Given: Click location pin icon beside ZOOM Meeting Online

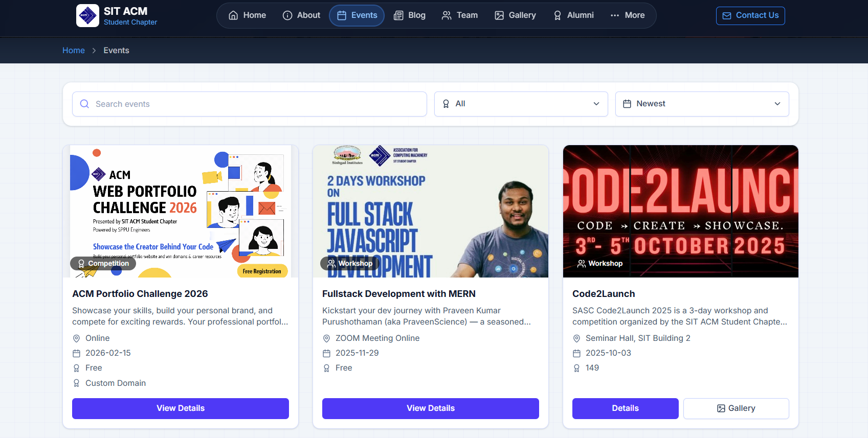Looking at the screenshot, I should (x=326, y=338).
